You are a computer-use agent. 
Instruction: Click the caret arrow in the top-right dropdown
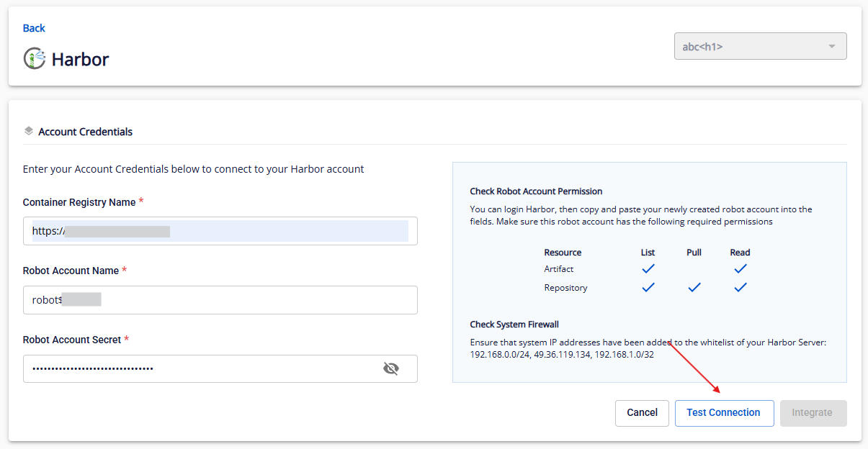[832, 47]
